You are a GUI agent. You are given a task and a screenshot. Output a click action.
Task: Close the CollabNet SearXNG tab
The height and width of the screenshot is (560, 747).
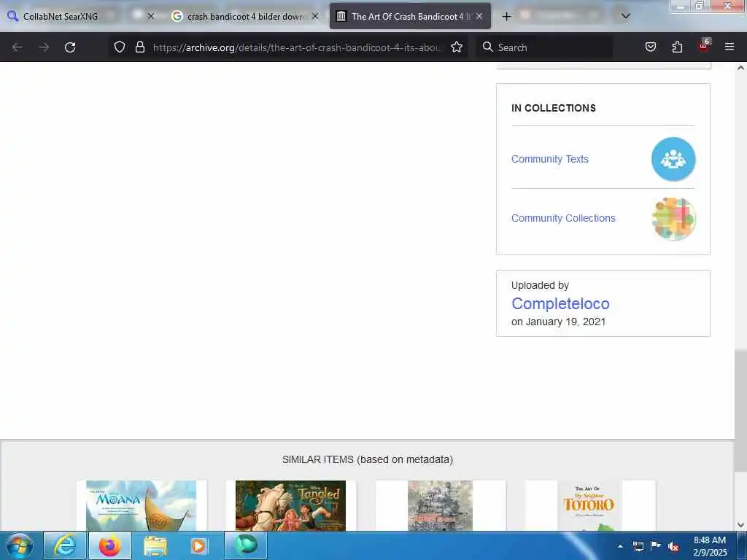tap(150, 16)
